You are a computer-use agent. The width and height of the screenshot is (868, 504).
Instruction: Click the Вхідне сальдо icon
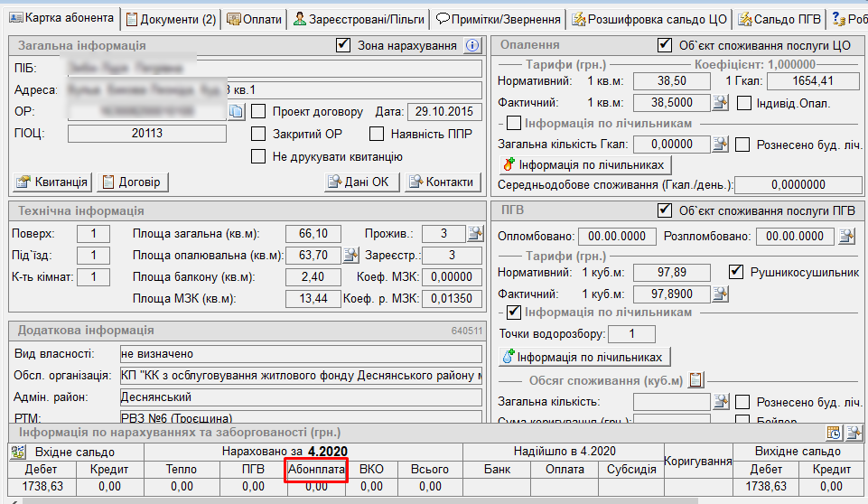point(18,452)
